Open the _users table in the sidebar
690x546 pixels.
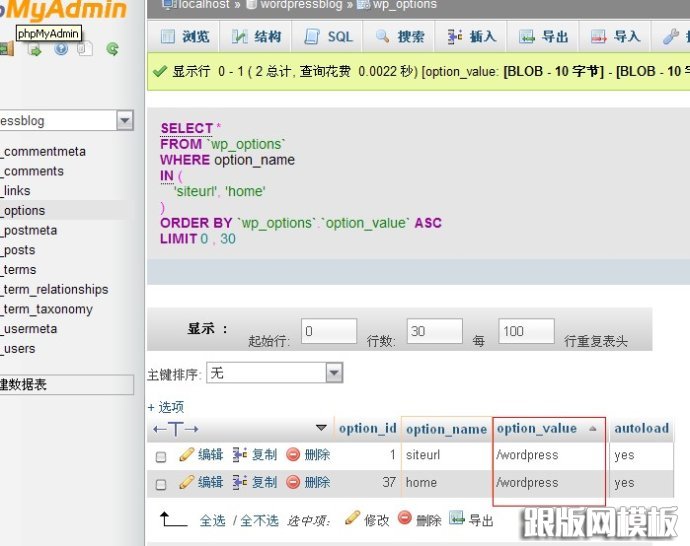click(18, 348)
